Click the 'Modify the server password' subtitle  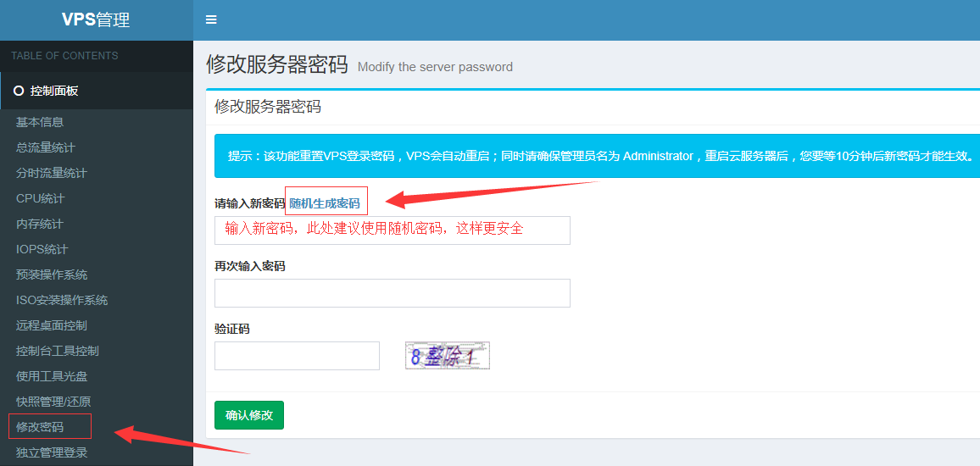click(435, 67)
